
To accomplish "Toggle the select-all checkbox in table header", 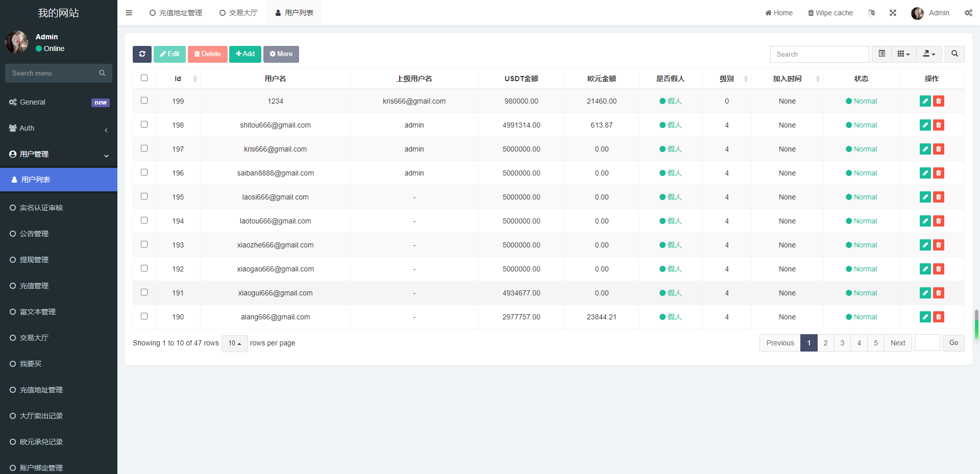I will point(144,78).
